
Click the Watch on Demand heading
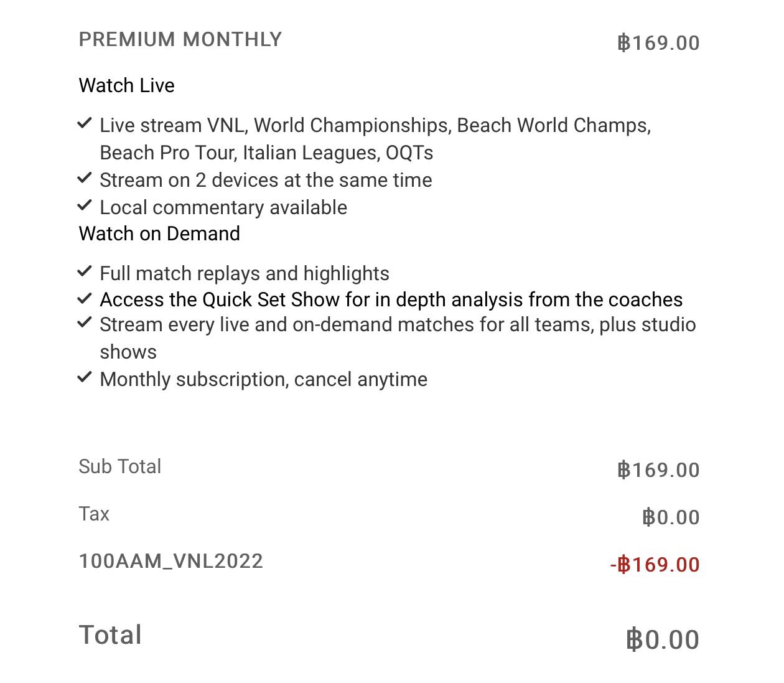pos(159,233)
